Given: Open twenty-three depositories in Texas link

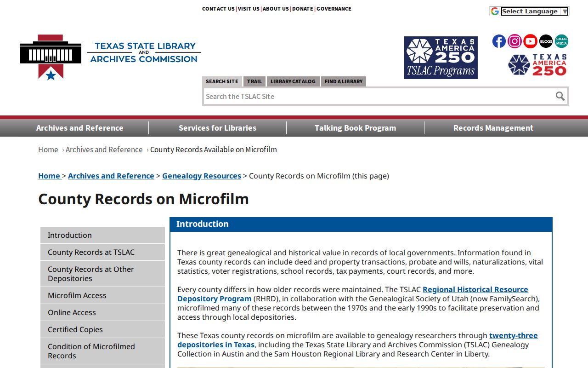Looking at the screenshot, I should [x=357, y=340].
